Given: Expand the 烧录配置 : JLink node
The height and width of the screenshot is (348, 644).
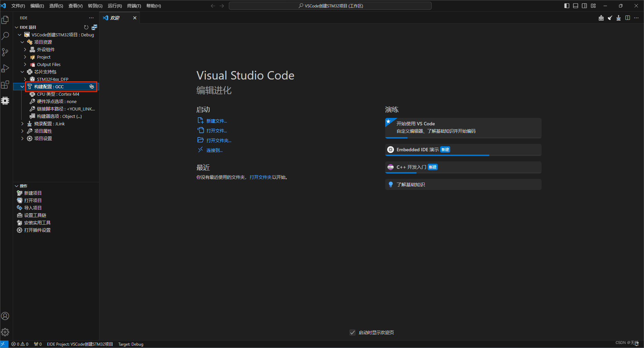Looking at the screenshot, I should pos(22,124).
